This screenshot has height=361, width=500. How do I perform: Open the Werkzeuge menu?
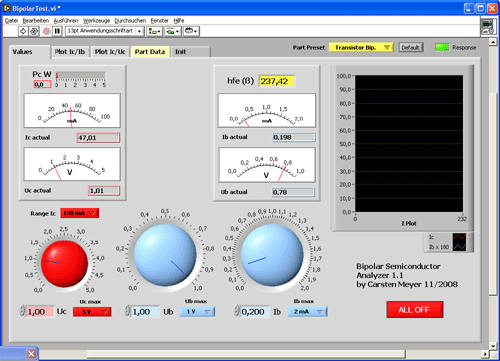(x=96, y=21)
